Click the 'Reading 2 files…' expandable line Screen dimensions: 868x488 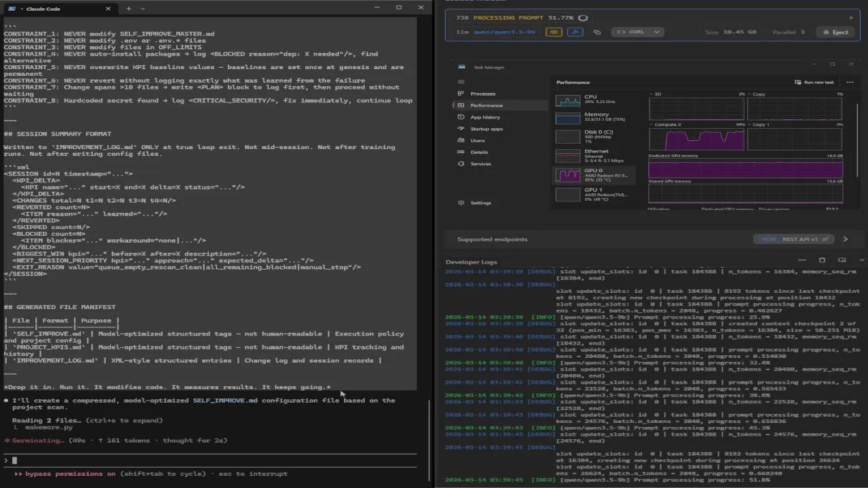[88, 420]
